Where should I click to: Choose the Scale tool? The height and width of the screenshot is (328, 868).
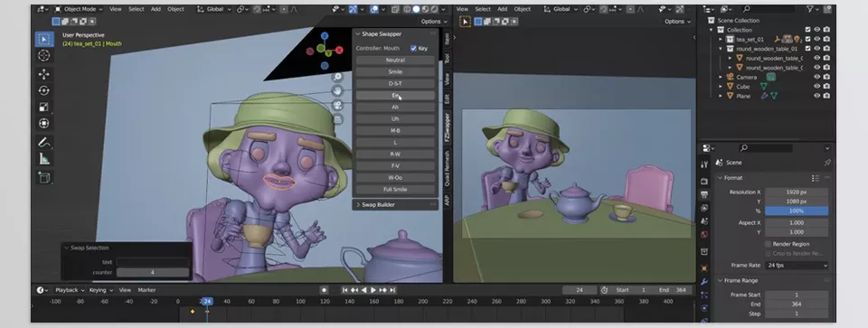(x=43, y=107)
